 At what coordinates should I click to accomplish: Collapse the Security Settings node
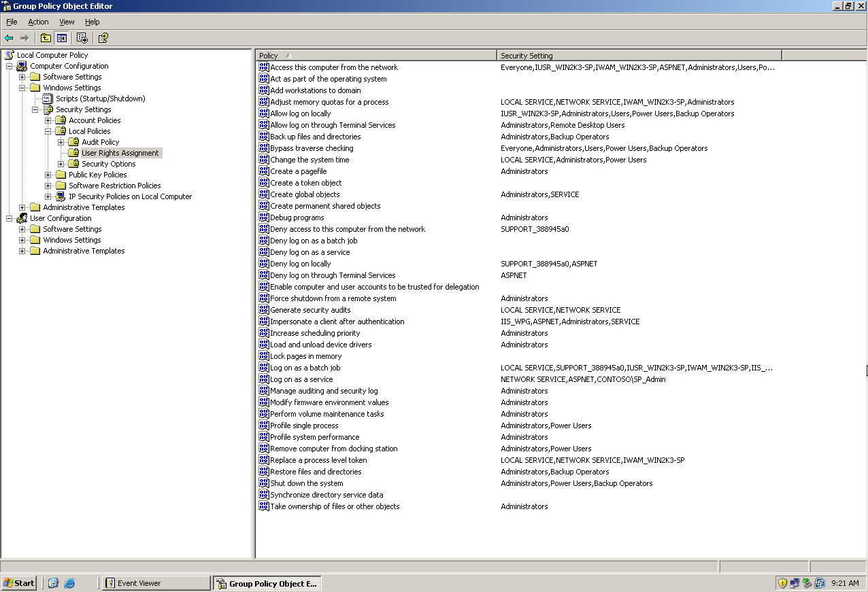click(x=35, y=109)
